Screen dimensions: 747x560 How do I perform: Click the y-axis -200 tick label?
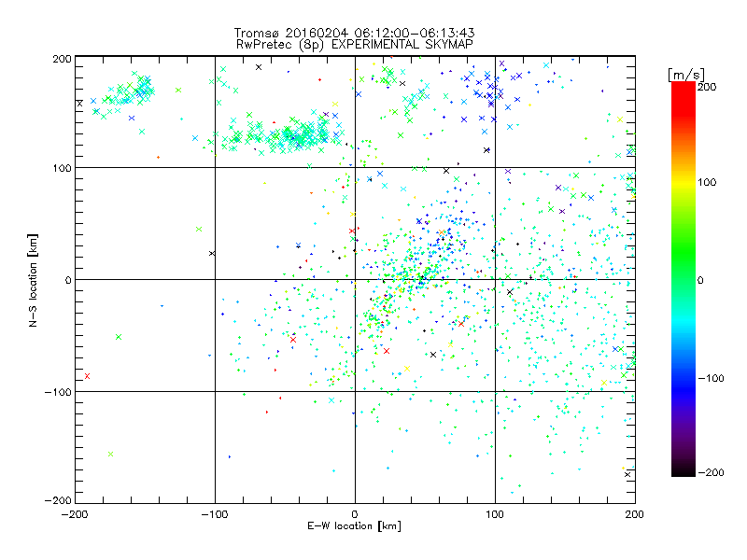pos(58,500)
